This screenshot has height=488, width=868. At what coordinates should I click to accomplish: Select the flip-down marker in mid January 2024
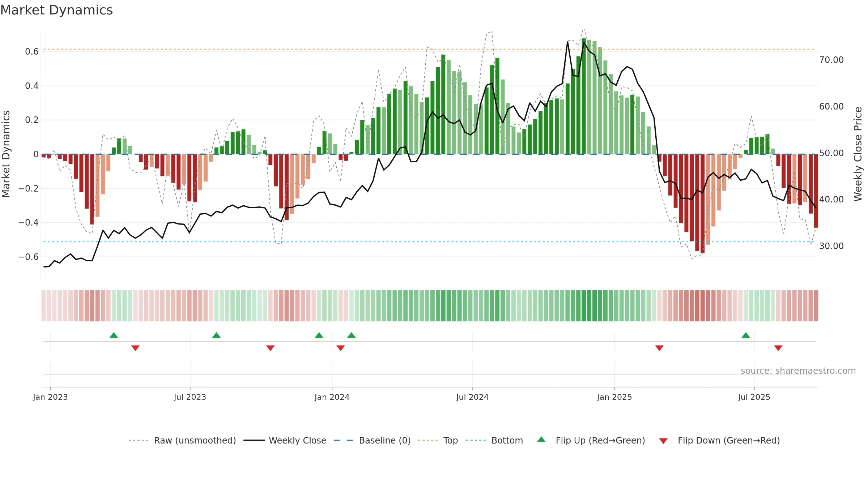[341, 348]
